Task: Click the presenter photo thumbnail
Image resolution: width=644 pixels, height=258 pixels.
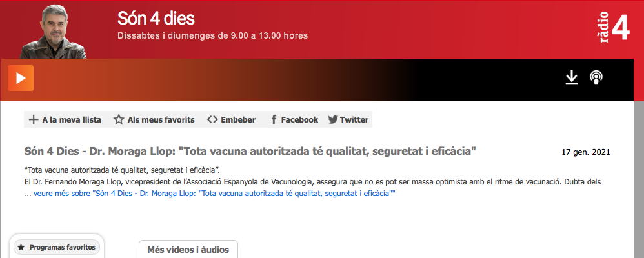Action: pos(52,31)
